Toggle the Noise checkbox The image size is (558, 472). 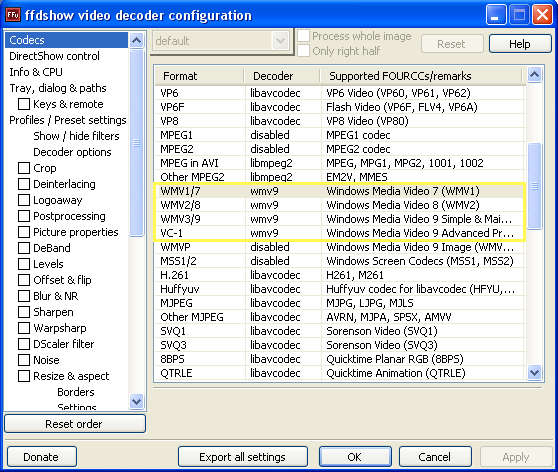coord(24,360)
